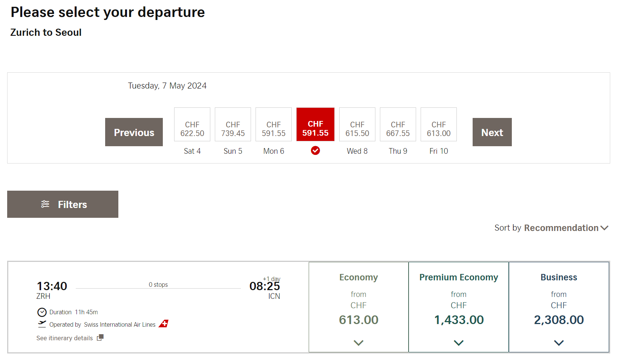The height and width of the screenshot is (364, 620).
Task: Click the itinerary details external-link icon
Action: pyautogui.click(x=100, y=338)
